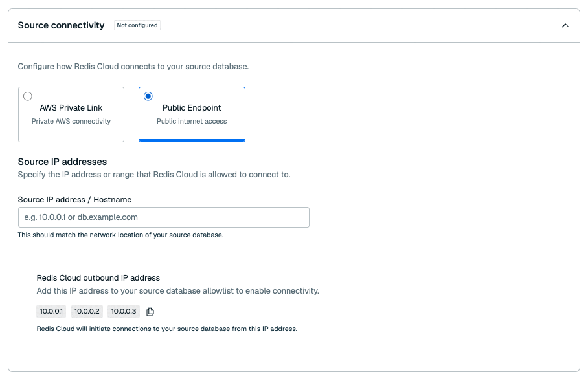
Task: Click the 10.0.0.3 IP address chip
Action: (124, 311)
